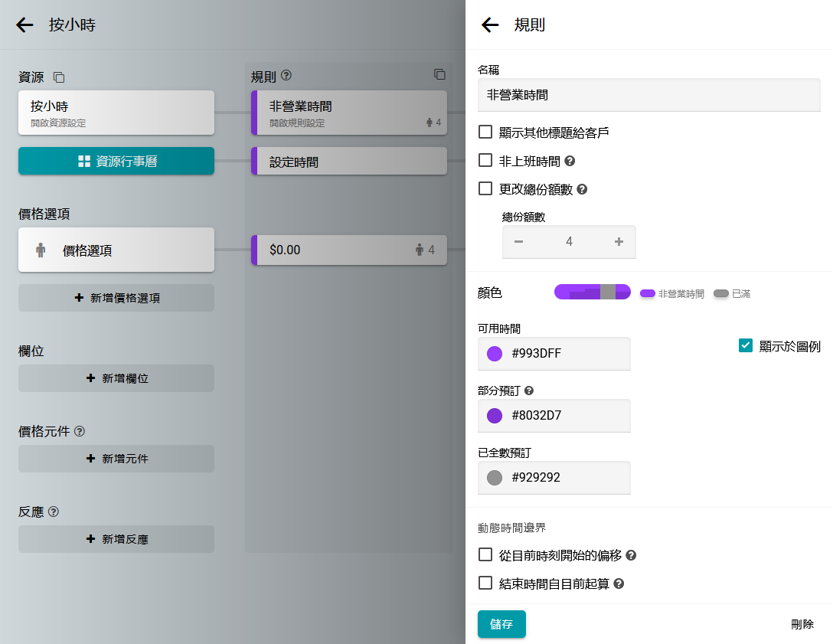This screenshot has height=644, width=833.
Task: Toggle the 非上班時間 checkbox
Action: (485, 160)
